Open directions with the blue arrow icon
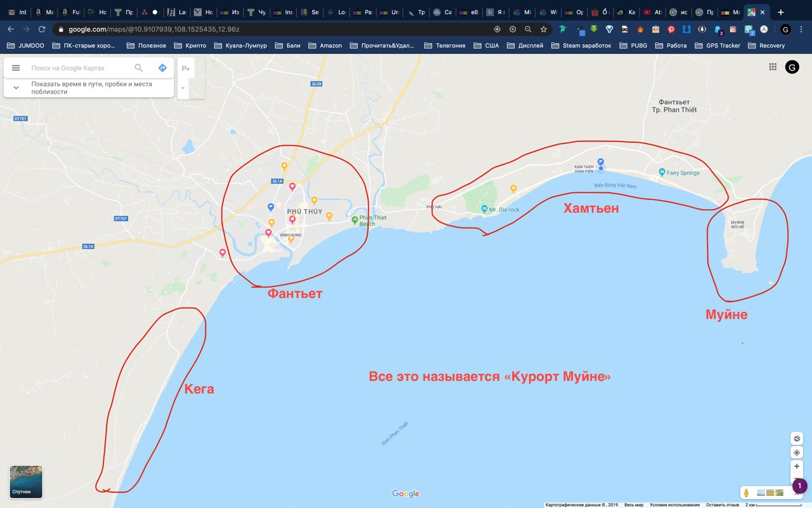The image size is (812, 508). tap(162, 68)
